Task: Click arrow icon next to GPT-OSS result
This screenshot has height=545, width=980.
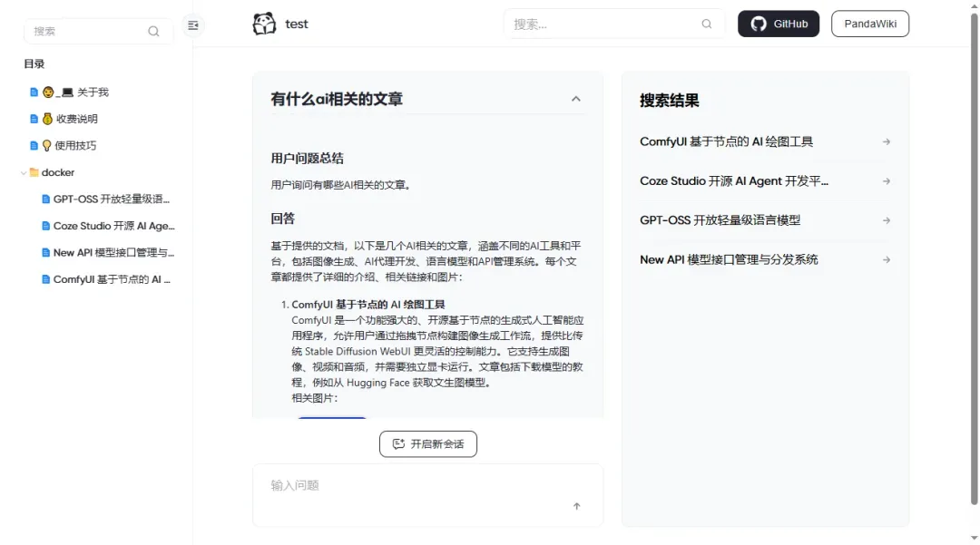Action: pyautogui.click(x=887, y=220)
